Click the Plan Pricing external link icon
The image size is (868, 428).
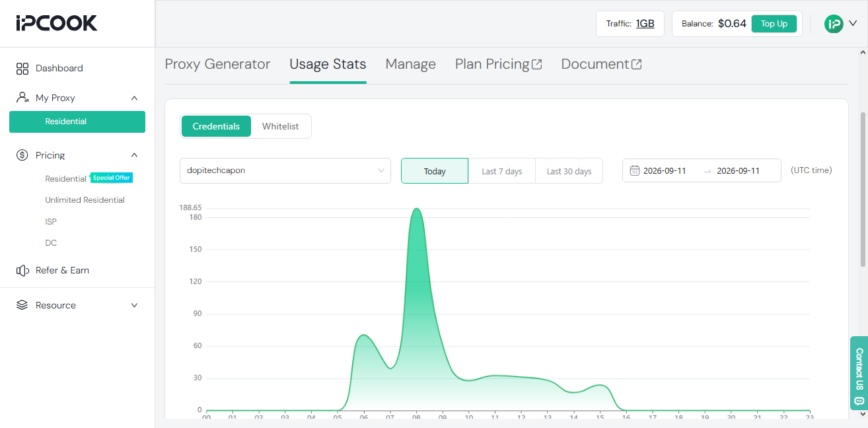tap(537, 64)
